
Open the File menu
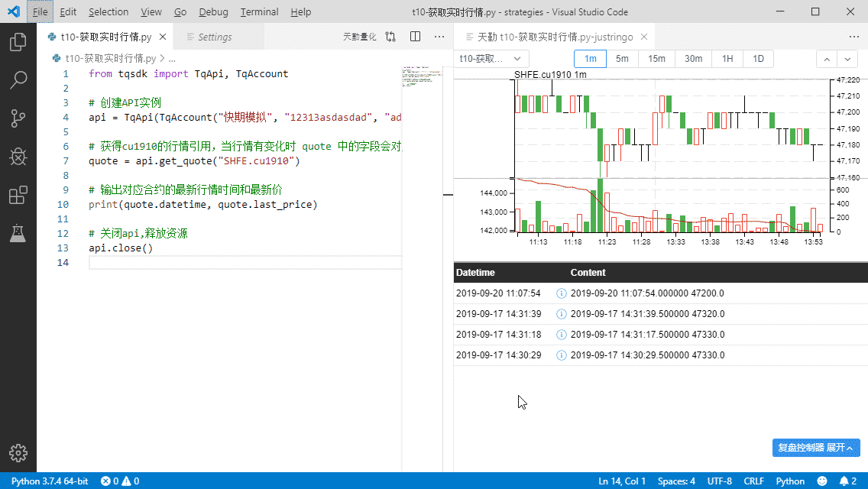coord(40,11)
